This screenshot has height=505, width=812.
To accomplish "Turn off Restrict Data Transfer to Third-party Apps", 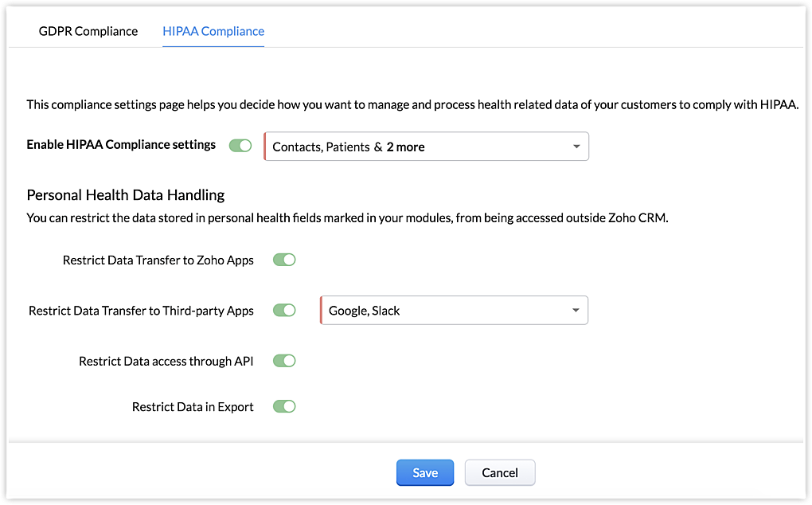I will click(x=284, y=311).
